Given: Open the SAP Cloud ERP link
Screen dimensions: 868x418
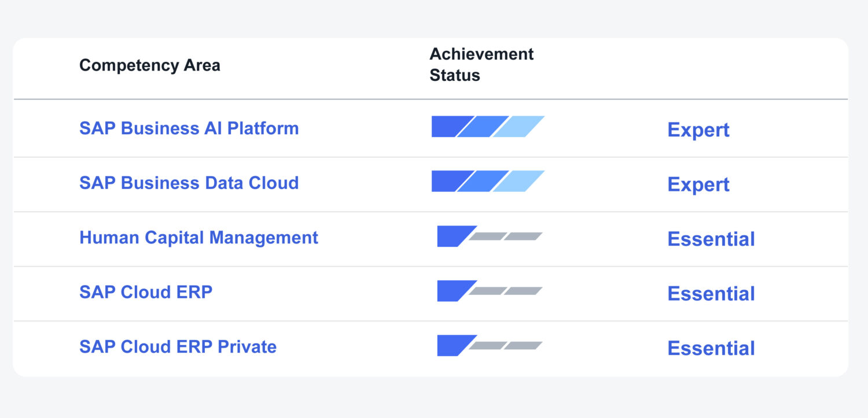Looking at the screenshot, I should click(146, 292).
